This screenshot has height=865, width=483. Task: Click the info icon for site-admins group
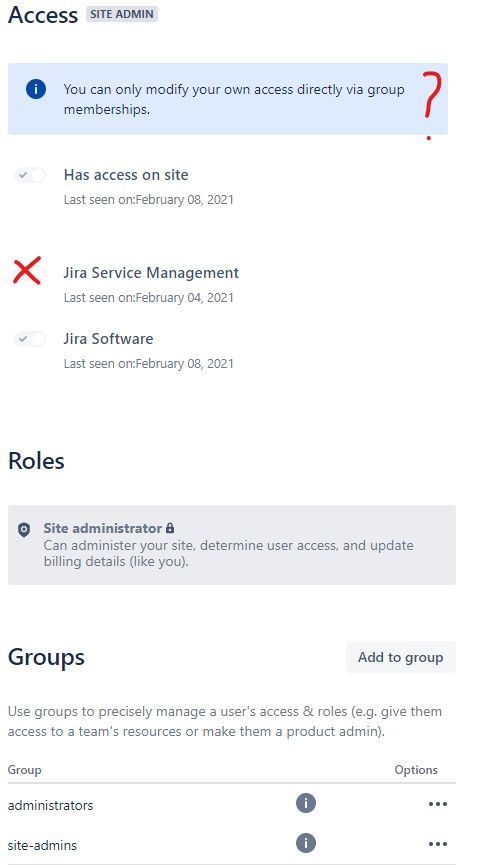point(306,843)
